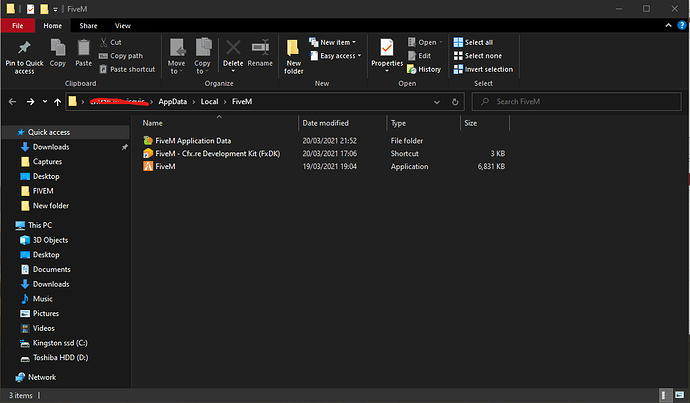Select Cut in Clipboard group

[x=110, y=42]
